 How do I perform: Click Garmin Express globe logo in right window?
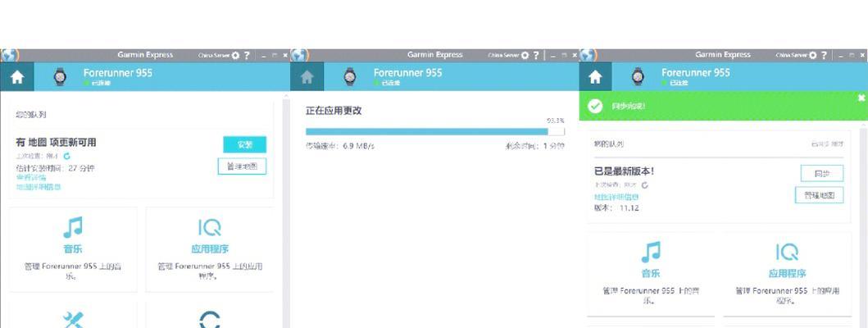click(x=588, y=56)
